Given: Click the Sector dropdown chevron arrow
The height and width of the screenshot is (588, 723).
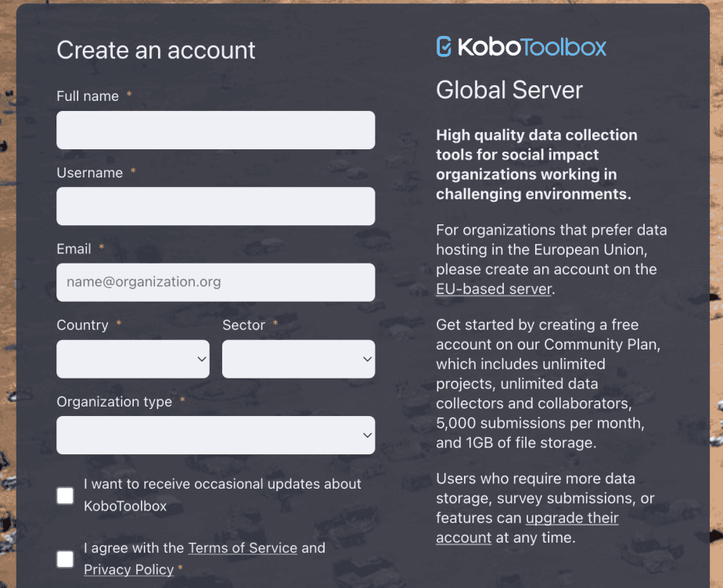Looking at the screenshot, I should tap(367, 359).
